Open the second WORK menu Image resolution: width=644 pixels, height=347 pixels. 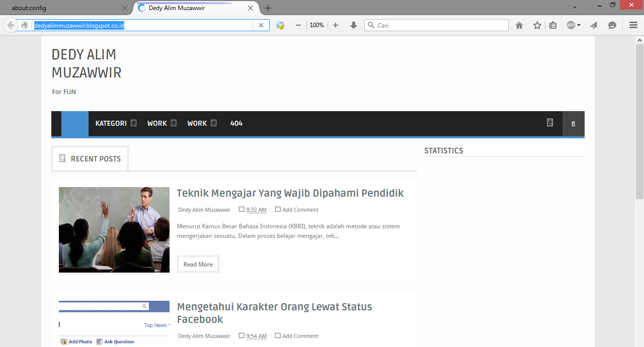[x=197, y=123]
